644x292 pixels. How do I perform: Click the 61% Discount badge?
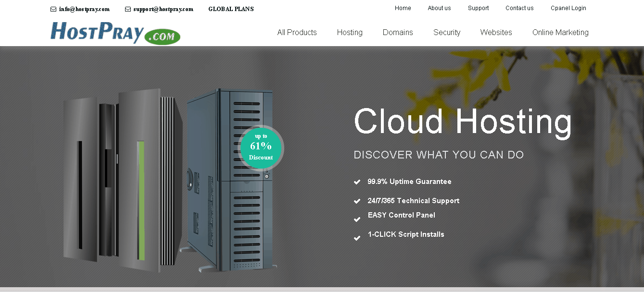(261, 147)
